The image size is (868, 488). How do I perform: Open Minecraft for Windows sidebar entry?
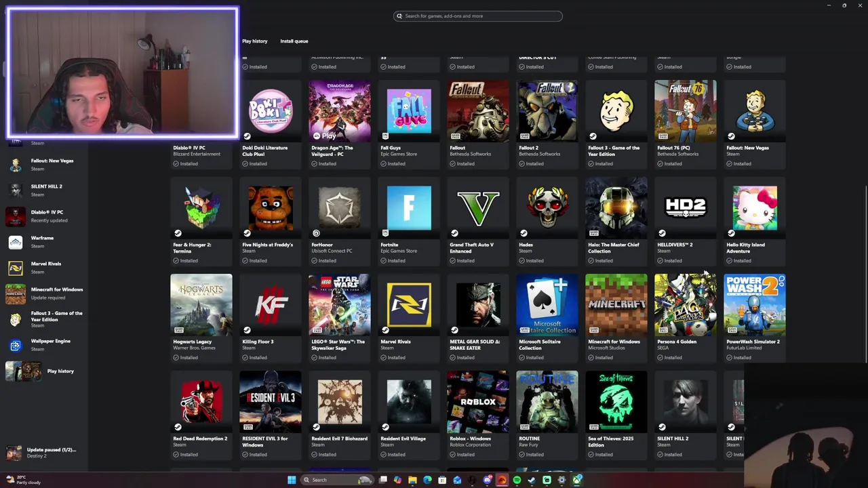44,293
